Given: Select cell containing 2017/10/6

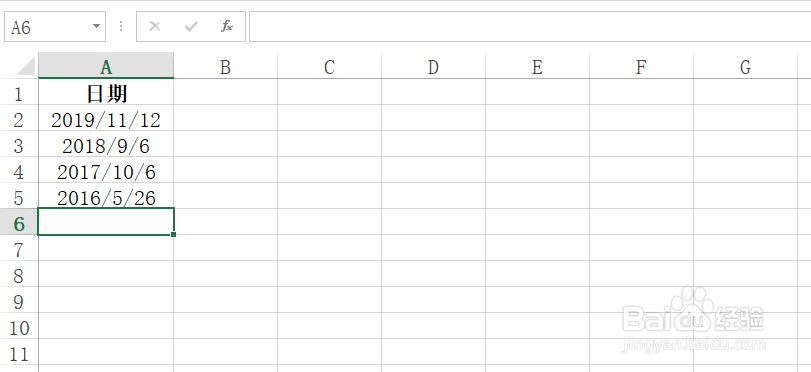Looking at the screenshot, I should click(x=106, y=170).
